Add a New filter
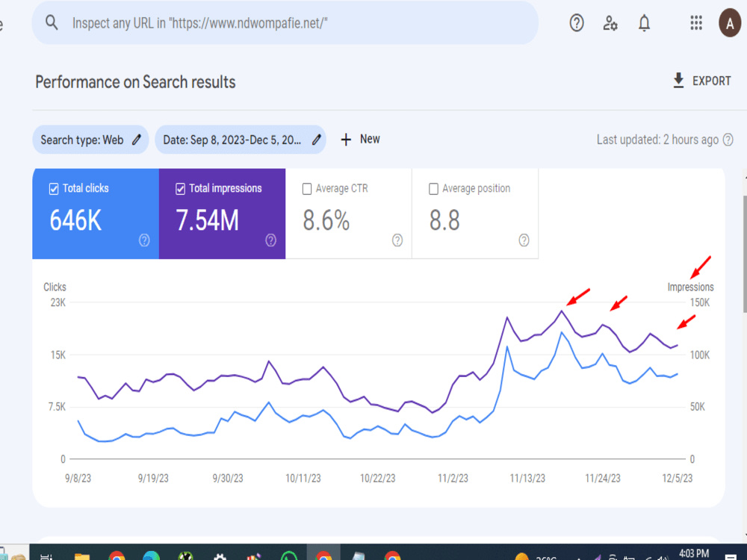The height and width of the screenshot is (560, 747). click(360, 139)
